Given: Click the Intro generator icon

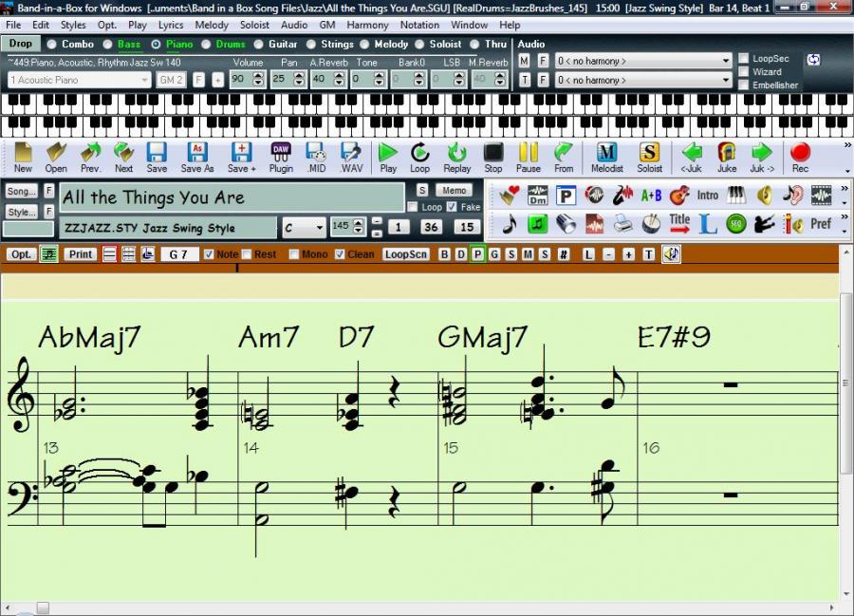Looking at the screenshot, I should [708, 195].
